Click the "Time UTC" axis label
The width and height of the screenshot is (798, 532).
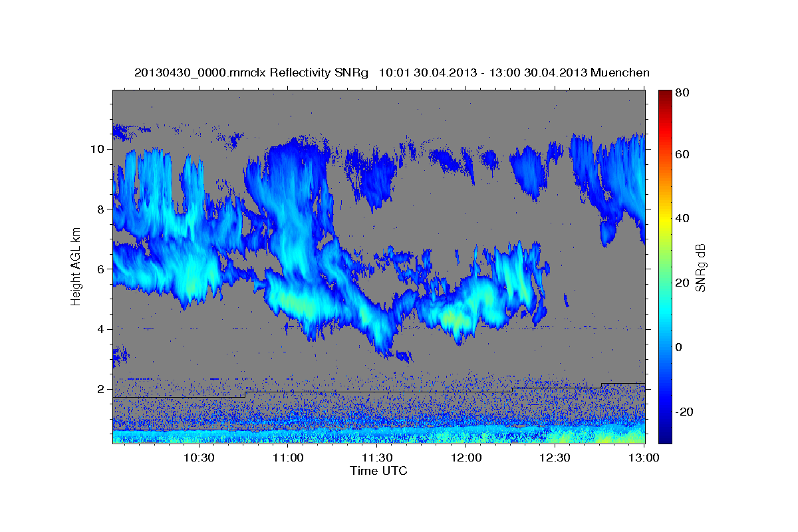(378, 471)
